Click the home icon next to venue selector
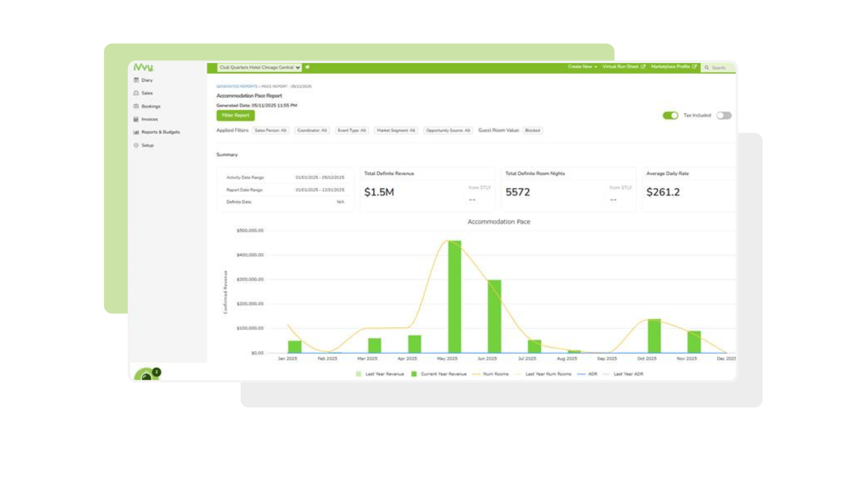 [x=308, y=67]
